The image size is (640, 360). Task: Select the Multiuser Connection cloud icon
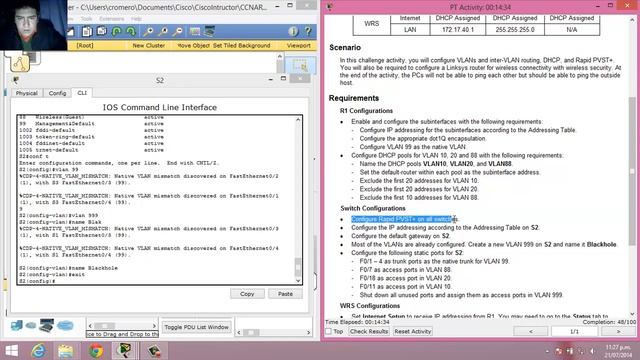point(65,325)
